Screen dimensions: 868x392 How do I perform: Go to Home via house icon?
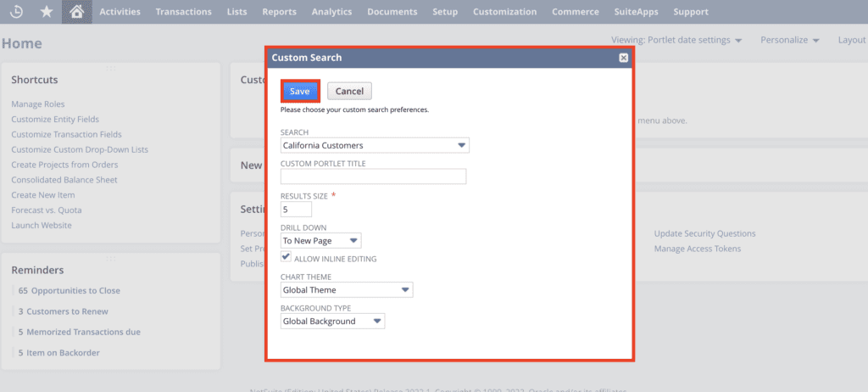pos(77,12)
